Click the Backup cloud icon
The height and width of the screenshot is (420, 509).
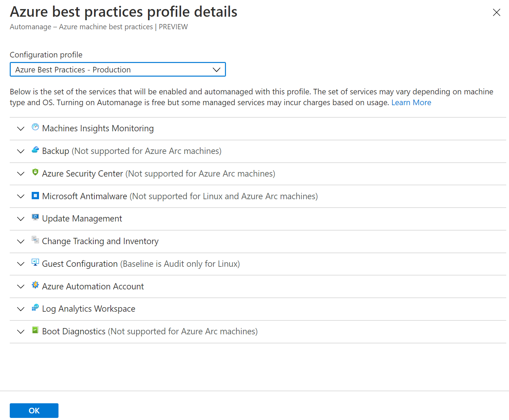(35, 150)
